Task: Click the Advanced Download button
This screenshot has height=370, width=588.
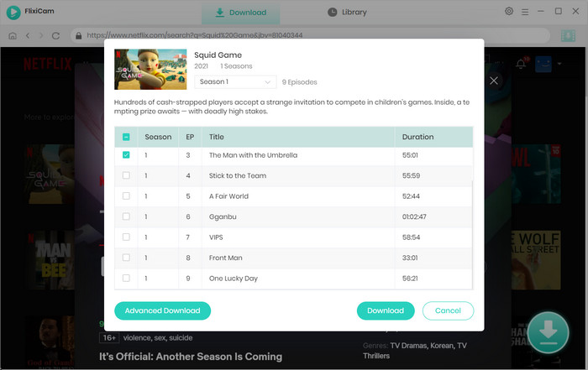Action: point(162,310)
